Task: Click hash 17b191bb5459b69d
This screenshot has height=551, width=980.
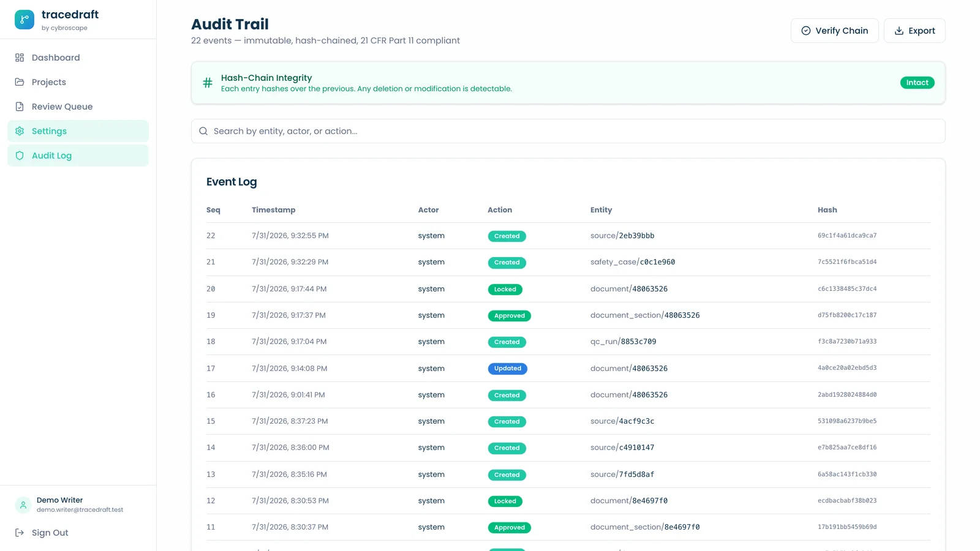Action: [x=847, y=527]
